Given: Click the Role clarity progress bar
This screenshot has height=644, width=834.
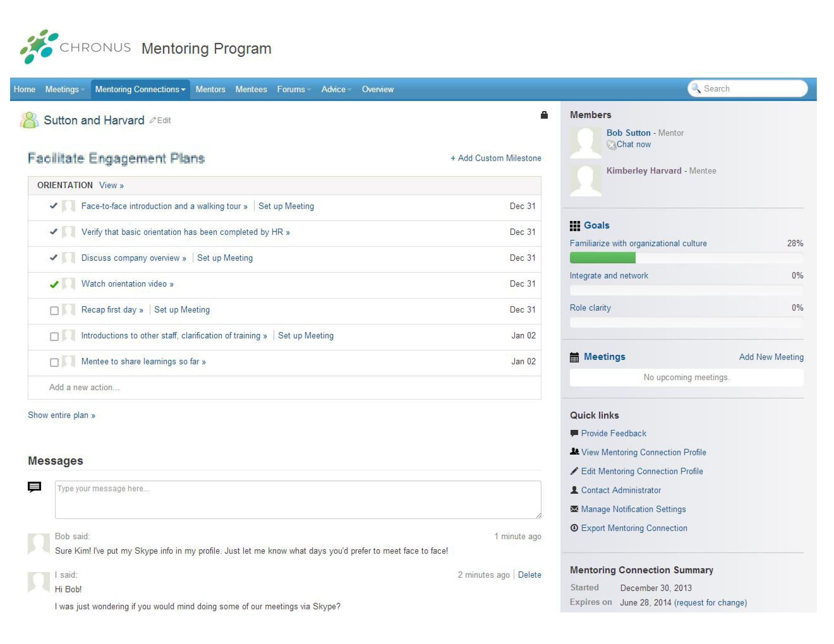Looking at the screenshot, I should pos(686,323).
